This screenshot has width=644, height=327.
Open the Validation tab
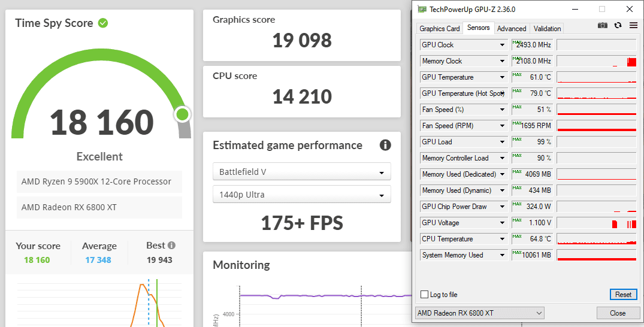(547, 29)
